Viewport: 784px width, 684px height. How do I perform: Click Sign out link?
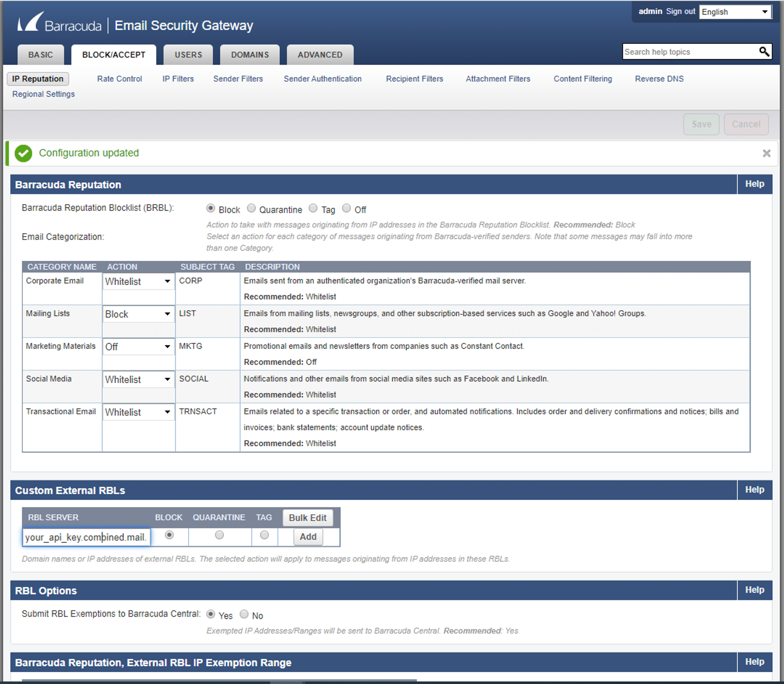pos(681,11)
